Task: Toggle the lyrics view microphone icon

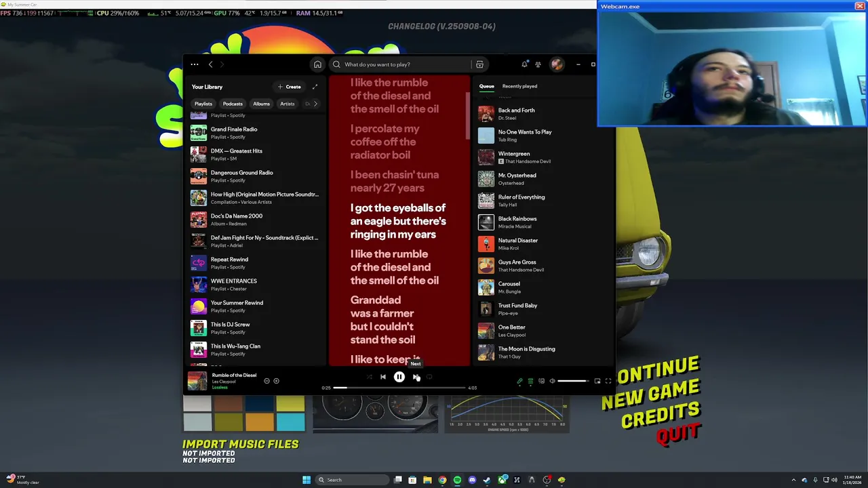Action: click(519, 381)
